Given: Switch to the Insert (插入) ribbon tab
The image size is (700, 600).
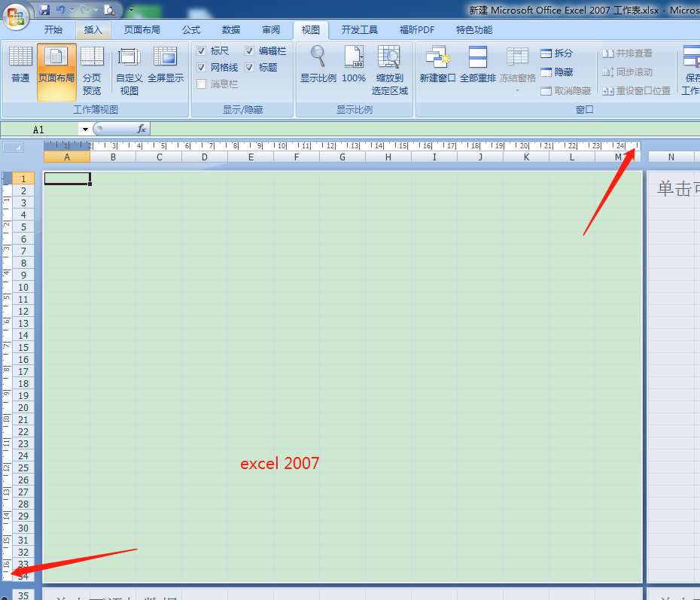Looking at the screenshot, I should click(93, 30).
